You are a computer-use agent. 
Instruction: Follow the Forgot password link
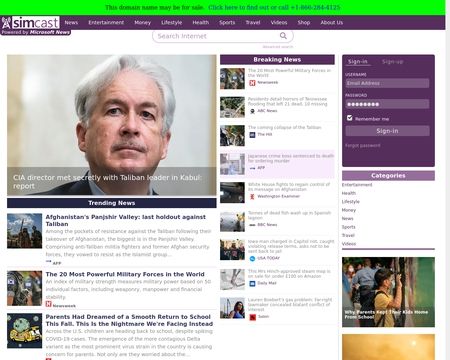pos(363,145)
